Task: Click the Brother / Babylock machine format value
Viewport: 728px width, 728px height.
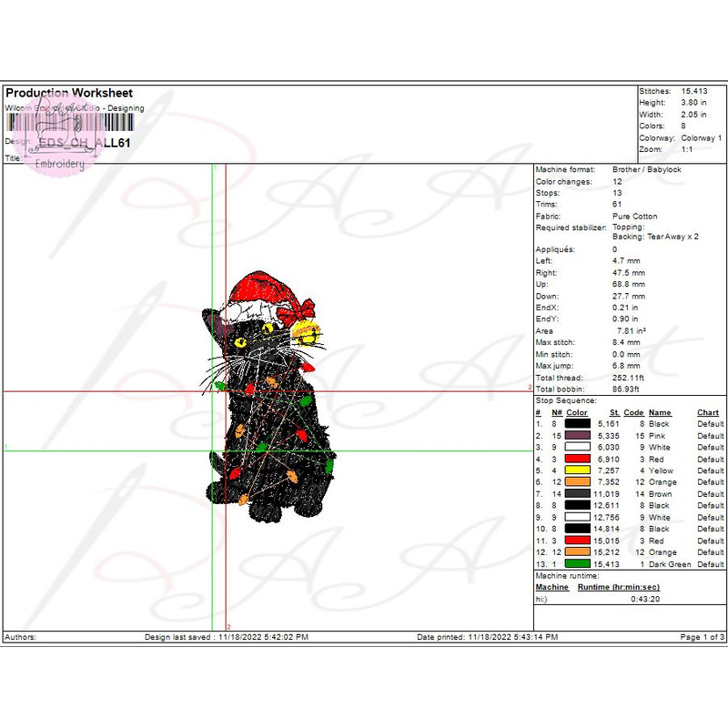Action: click(646, 169)
